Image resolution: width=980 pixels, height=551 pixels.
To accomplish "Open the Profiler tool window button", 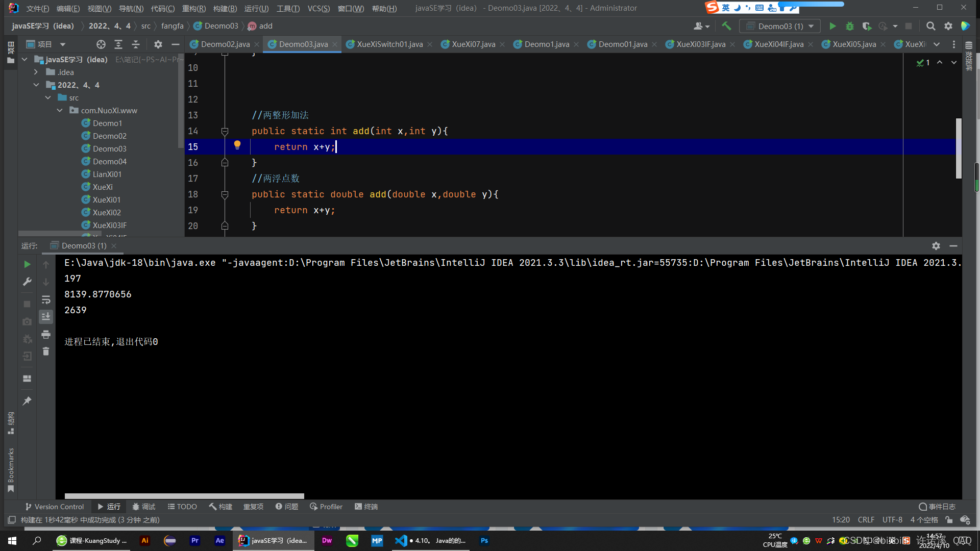I will (x=326, y=507).
